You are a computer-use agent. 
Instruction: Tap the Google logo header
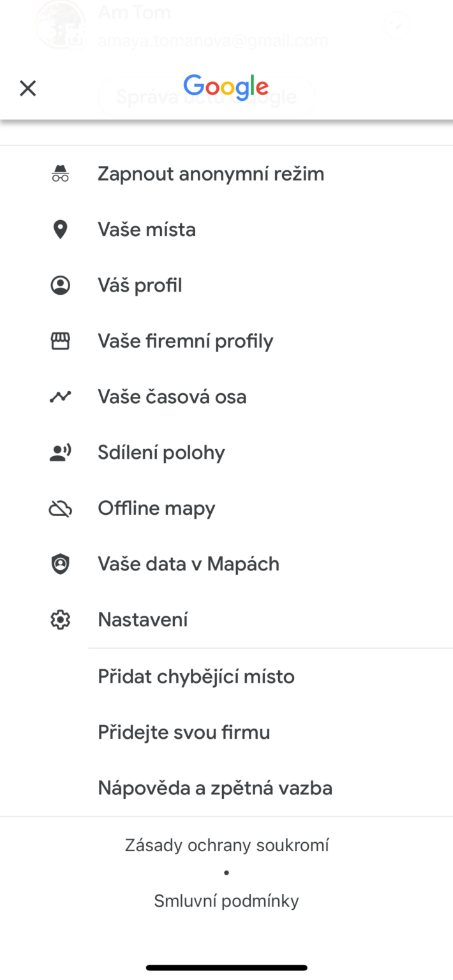tap(226, 87)
